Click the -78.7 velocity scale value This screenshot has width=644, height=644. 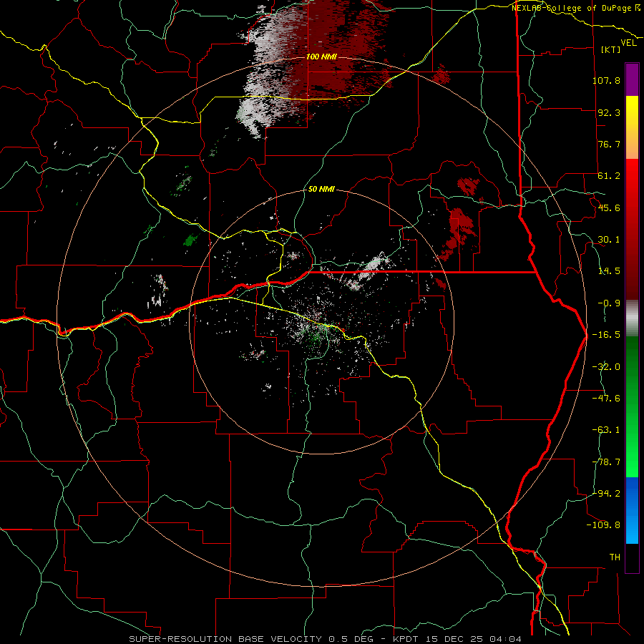(606, 462)
